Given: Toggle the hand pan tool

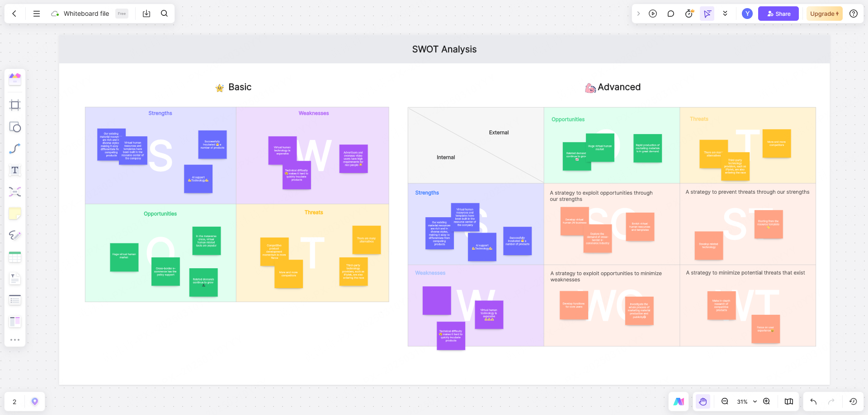Looking at the screenshot, I should (703, 401).
